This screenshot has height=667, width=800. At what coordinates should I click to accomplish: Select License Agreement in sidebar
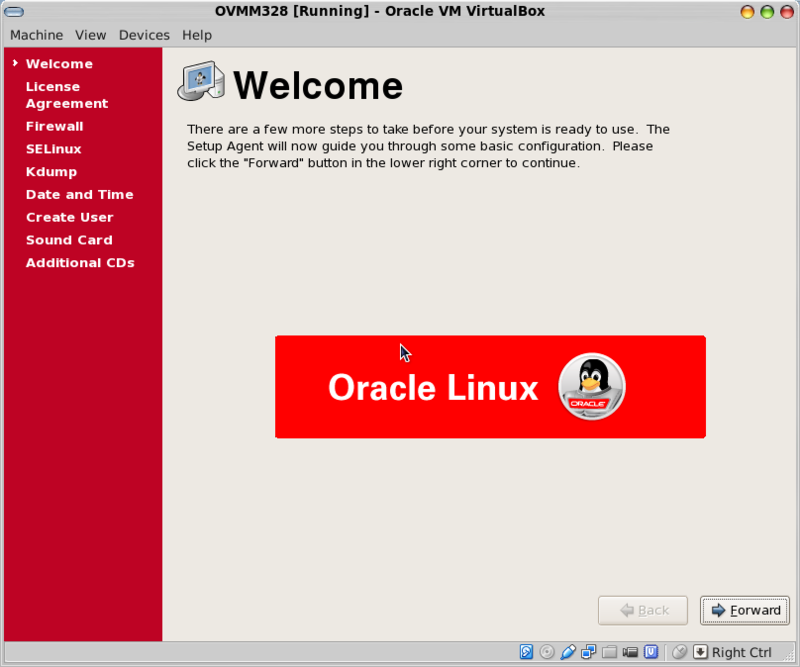pyautogui.click(x=67, y=95)
